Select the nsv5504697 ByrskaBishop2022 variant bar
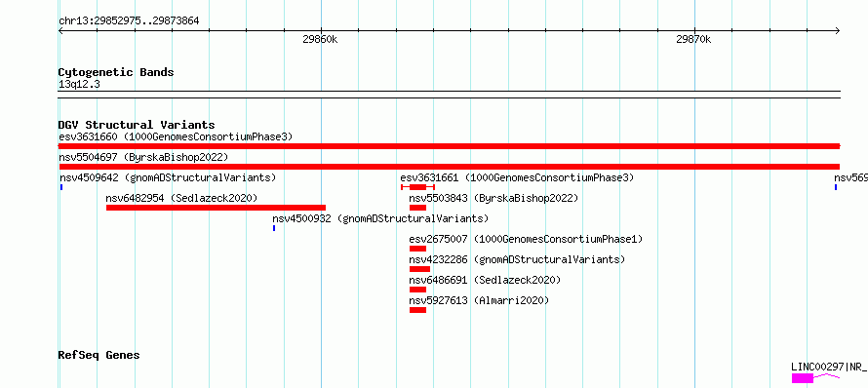The width and height of the screenshot is (868, 388). [449, 167]
